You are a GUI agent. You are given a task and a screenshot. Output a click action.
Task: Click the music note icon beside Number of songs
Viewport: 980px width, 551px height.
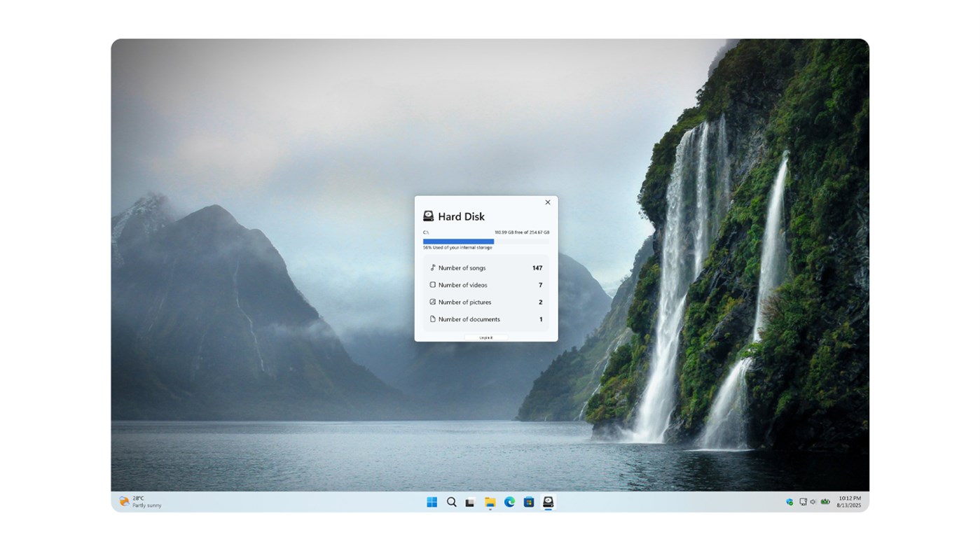[x=432, y=267]
